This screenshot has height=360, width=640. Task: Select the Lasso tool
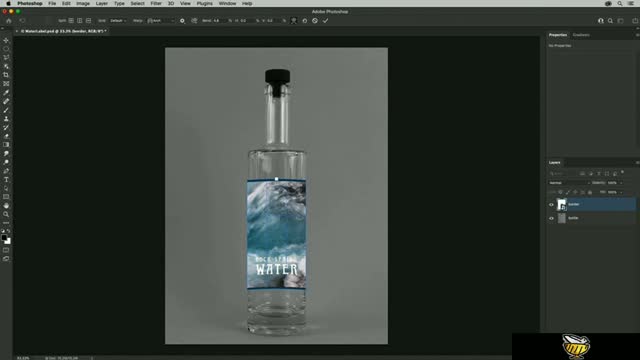[6, 58]
